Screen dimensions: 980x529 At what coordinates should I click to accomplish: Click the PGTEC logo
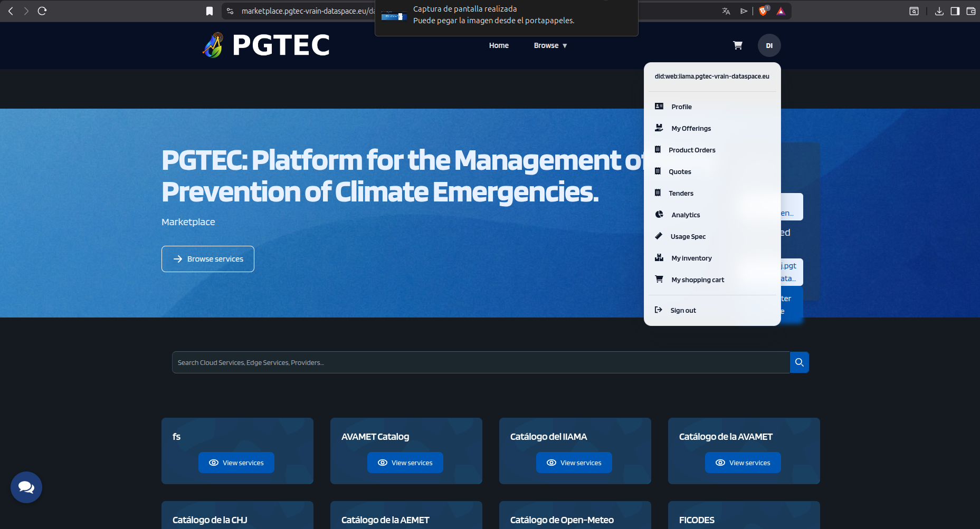pyautogui.click(x=266, y=45)
